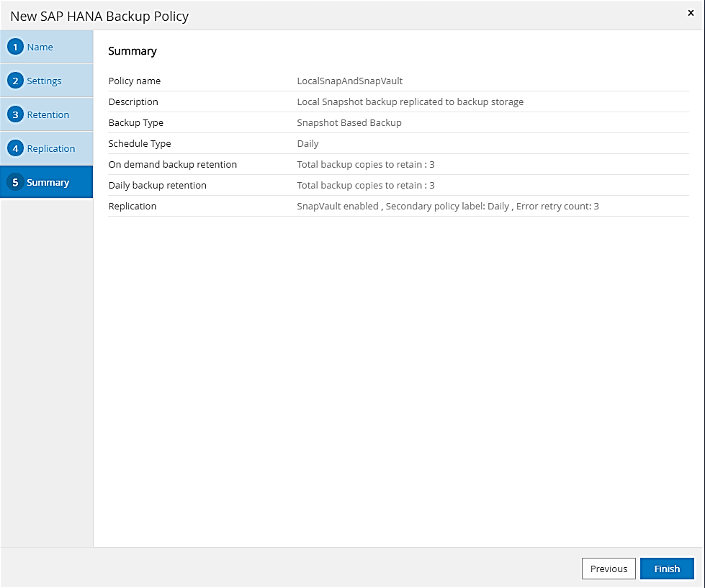
Task: Click the Schedule Type value Daily
Action: point(308,144)
